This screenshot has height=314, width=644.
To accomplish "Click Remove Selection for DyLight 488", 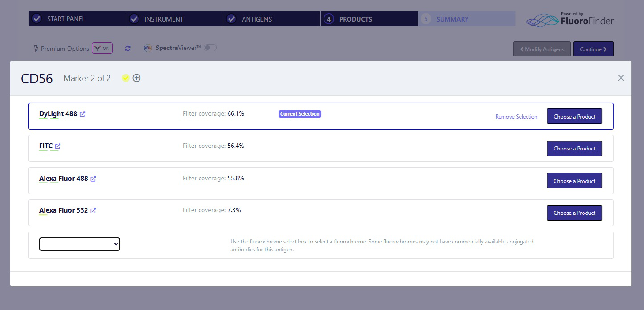I will pos(516,117).
